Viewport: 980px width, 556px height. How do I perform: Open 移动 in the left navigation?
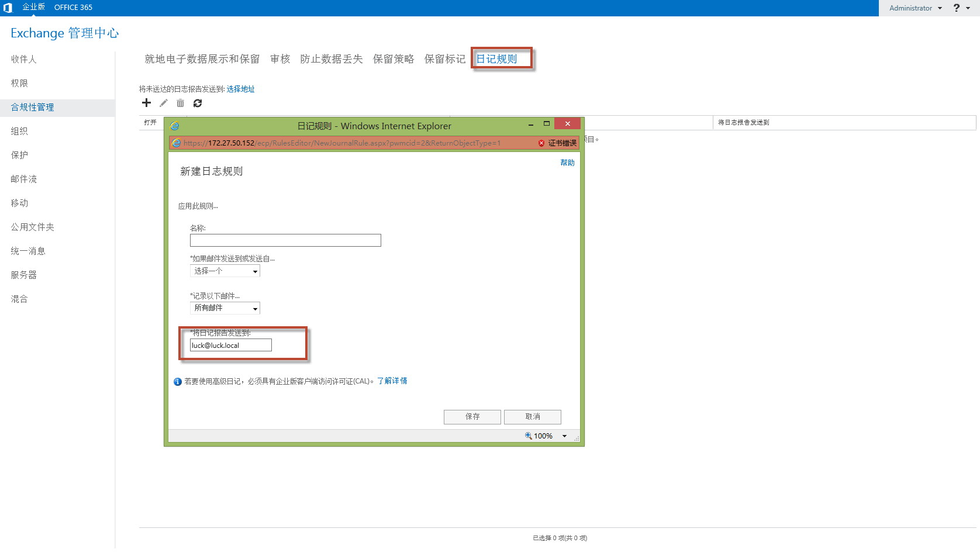(x=19, y=203)
